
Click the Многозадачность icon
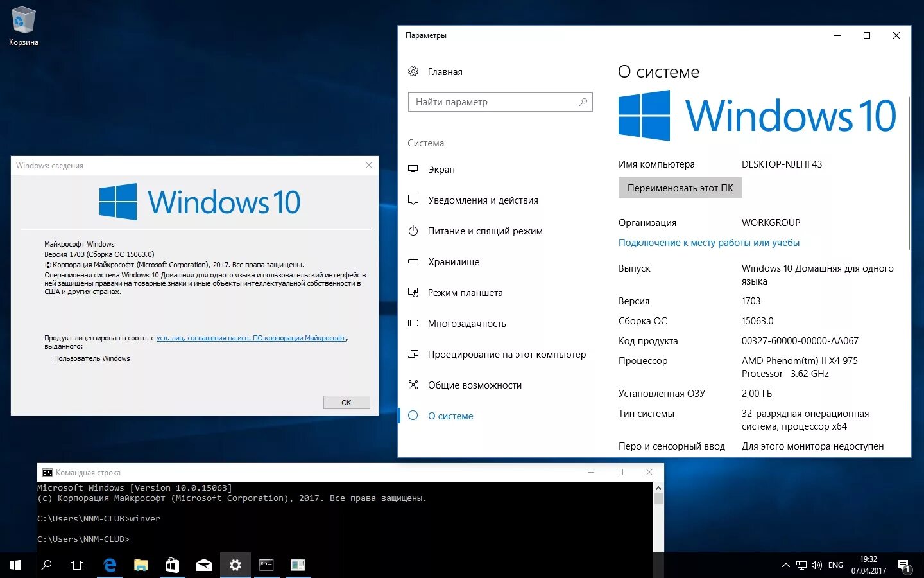tap(413, 323)
